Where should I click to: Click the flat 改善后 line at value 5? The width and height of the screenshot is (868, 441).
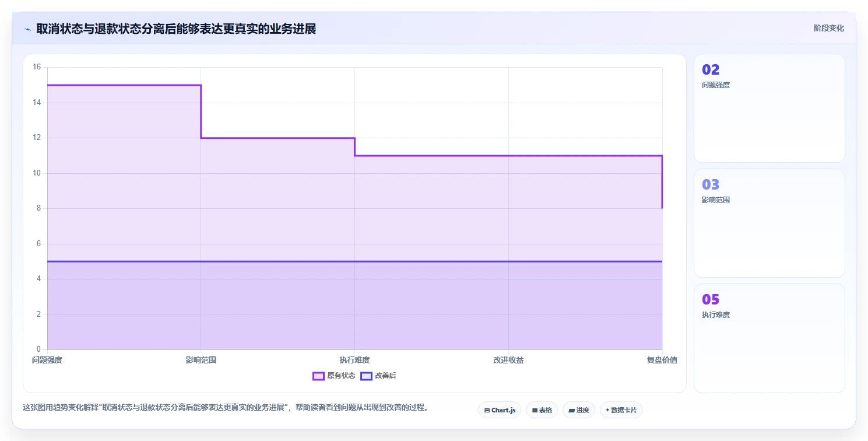click(354, 261)
